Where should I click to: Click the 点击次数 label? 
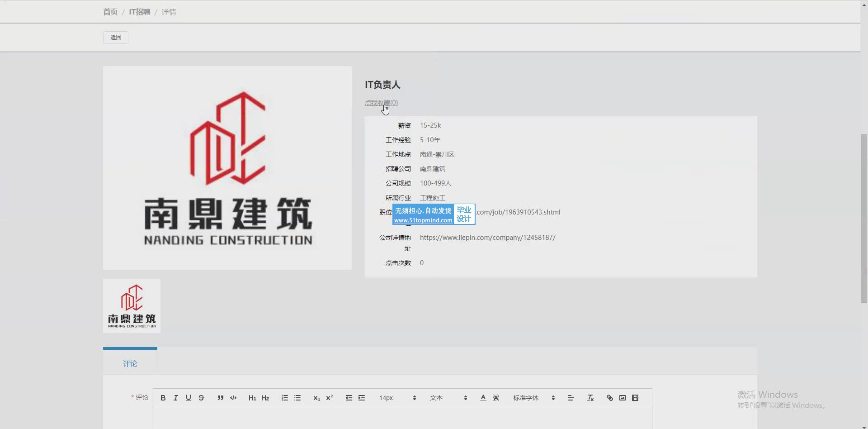coord(398,263)
